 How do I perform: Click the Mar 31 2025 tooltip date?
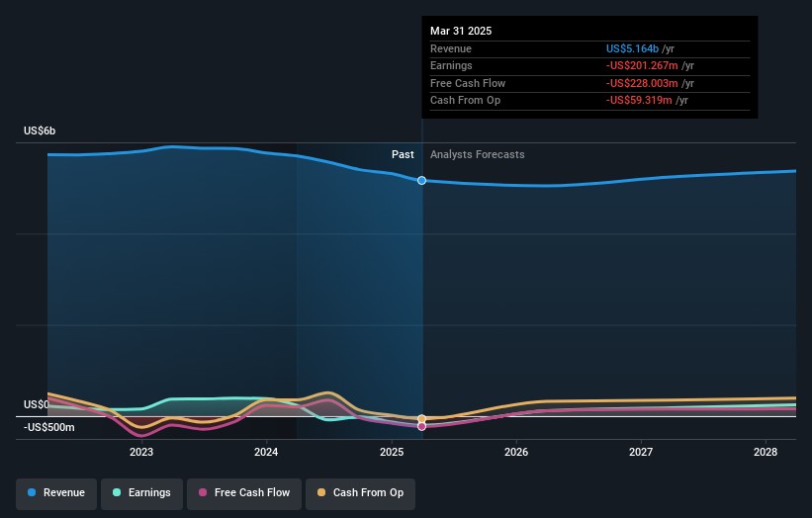[461, 31]
